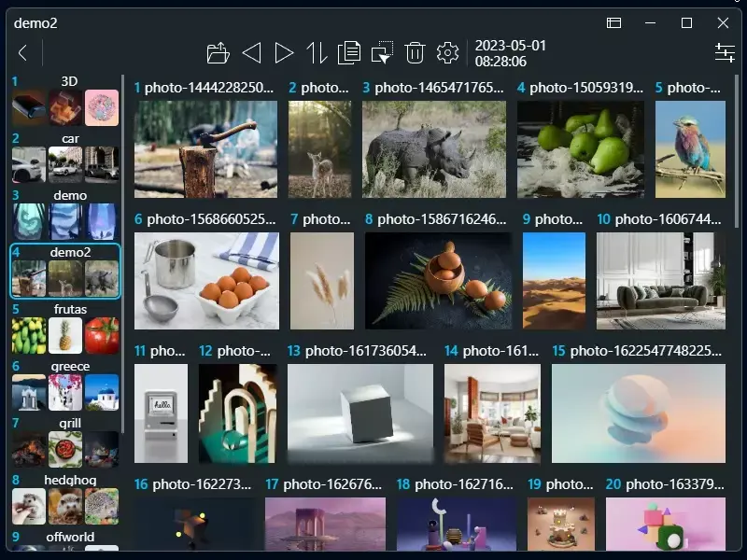
Task: Open the green pears photo thumbnail
Action: (x=580, y=148)
